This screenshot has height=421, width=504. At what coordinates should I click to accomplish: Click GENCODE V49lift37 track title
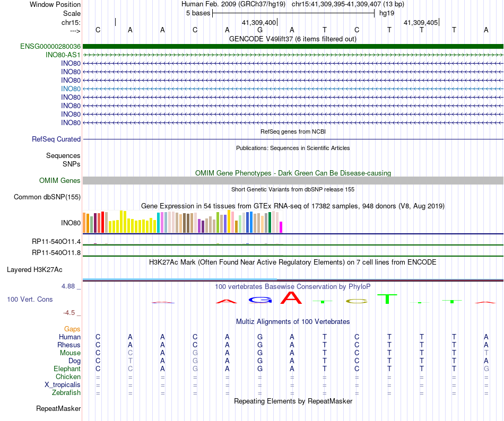coord(293,39)
